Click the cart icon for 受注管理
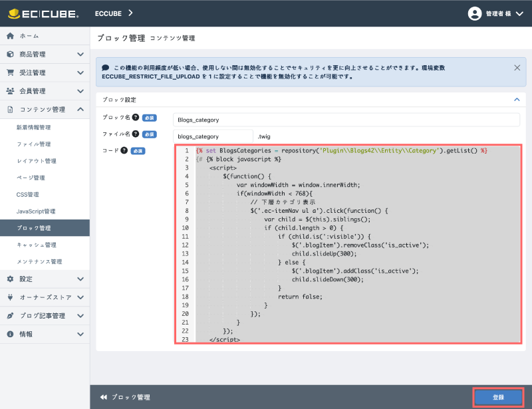Viewport: 532px width, 409px height. pos(10,72)
